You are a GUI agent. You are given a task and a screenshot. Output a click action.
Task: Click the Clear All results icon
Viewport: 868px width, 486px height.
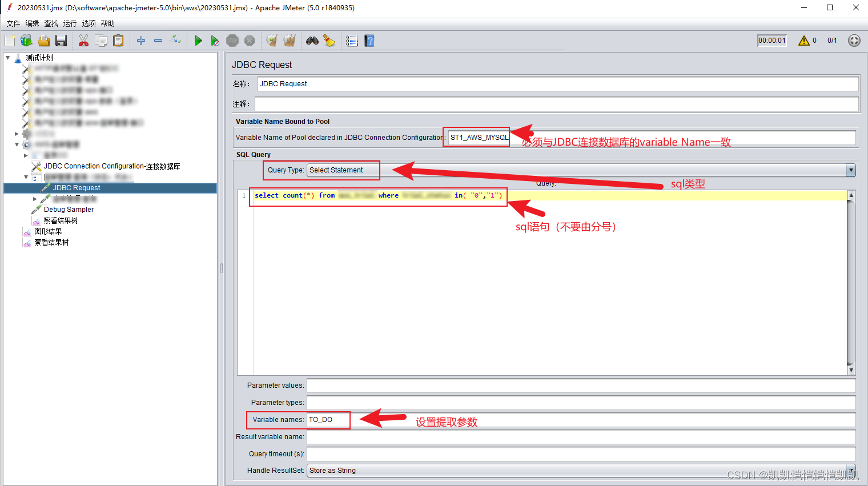(x=290, y=41)
